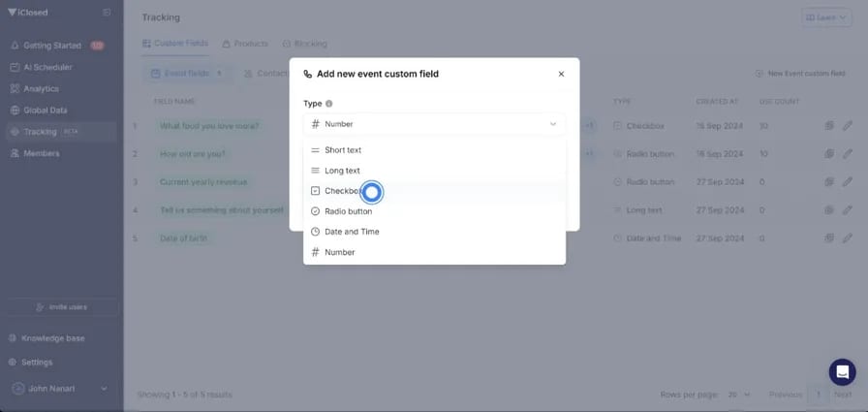Duplicate the 'Tell us something about yourself' field

829,209
